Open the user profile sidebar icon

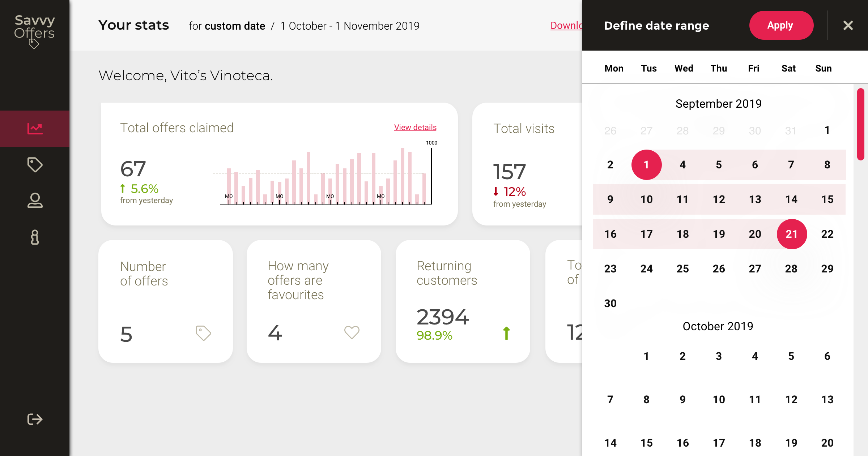[x=35, y=201]
